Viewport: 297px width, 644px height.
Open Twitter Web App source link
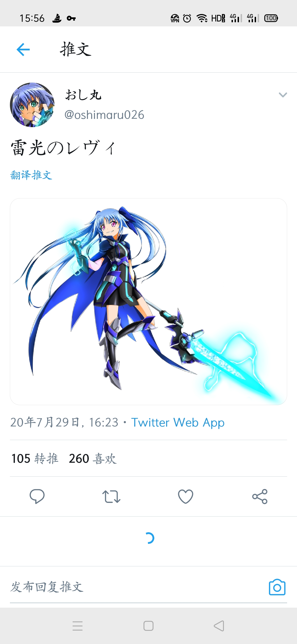[x=178, y=422]
